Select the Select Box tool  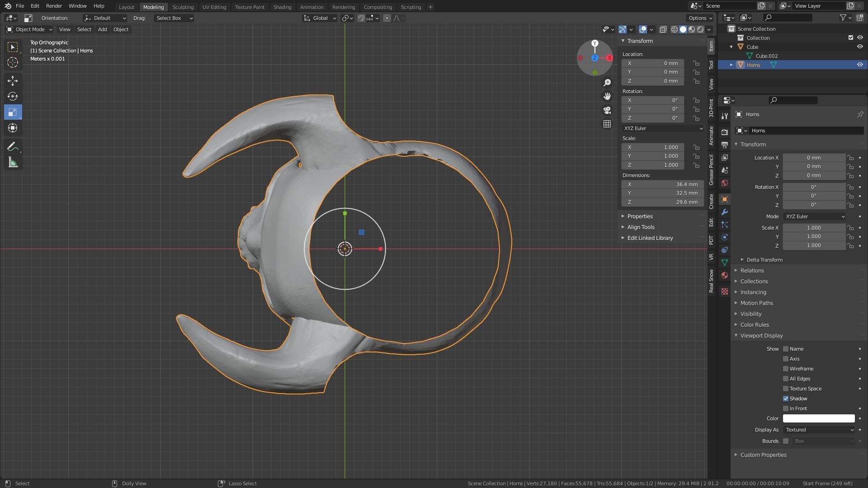tap(13, 47)
